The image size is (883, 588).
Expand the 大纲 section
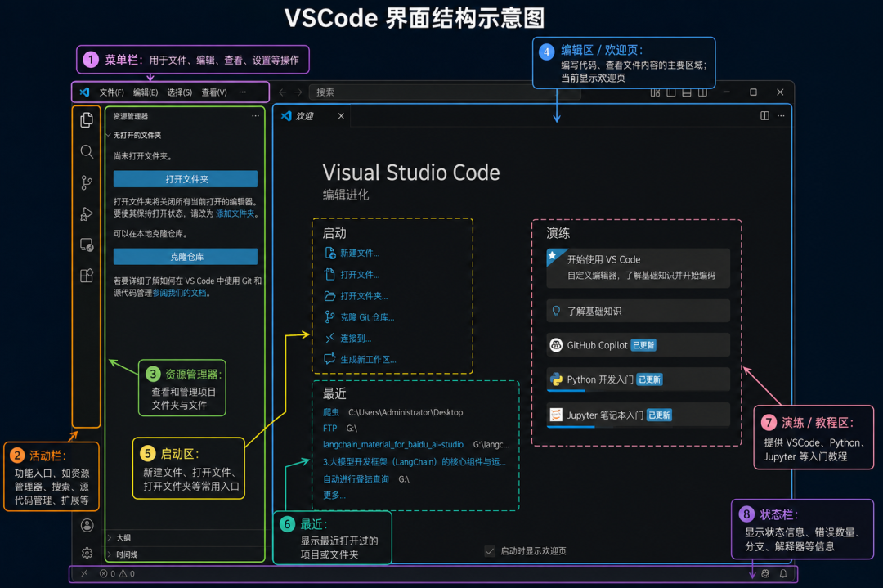tap(123, 538)
